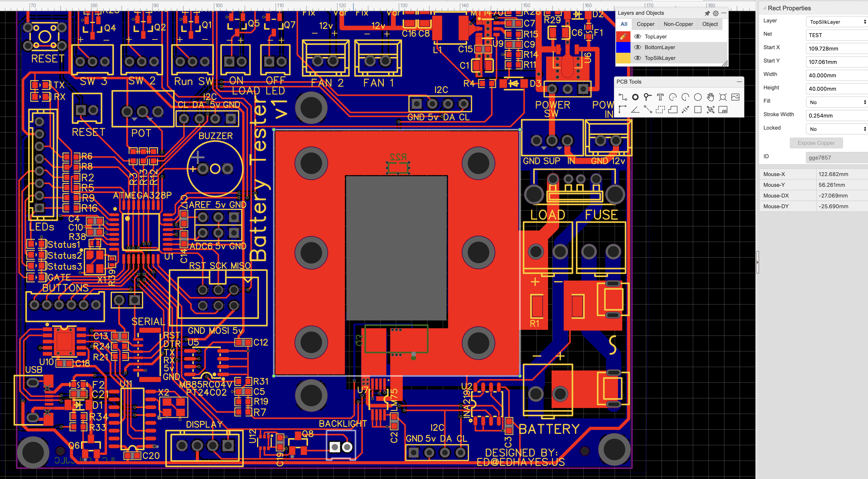Toggle TopLayer visibility eye

point(638,36)
